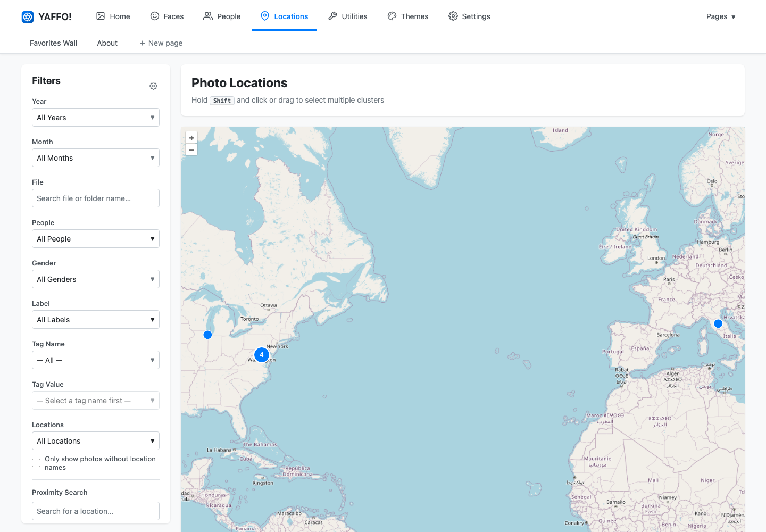
Task: Click the blue marker near Lake Michigan
Action: tap(208, 335)
